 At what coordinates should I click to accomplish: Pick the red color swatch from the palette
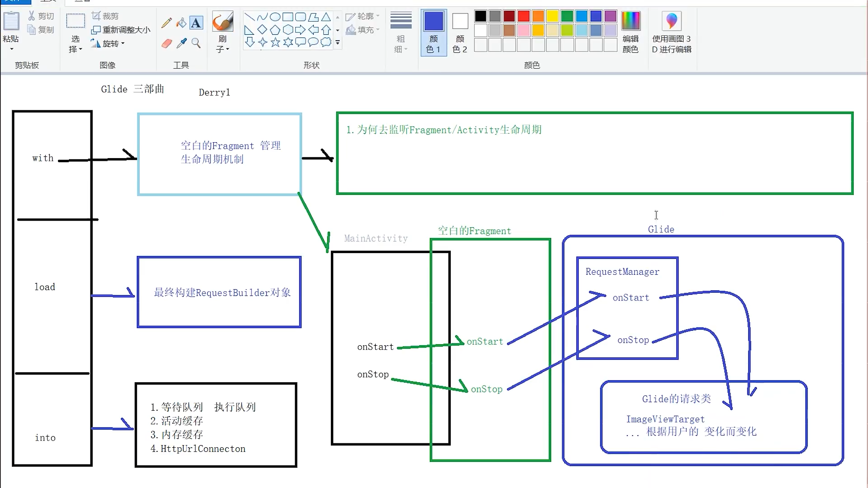coord(523,16)
